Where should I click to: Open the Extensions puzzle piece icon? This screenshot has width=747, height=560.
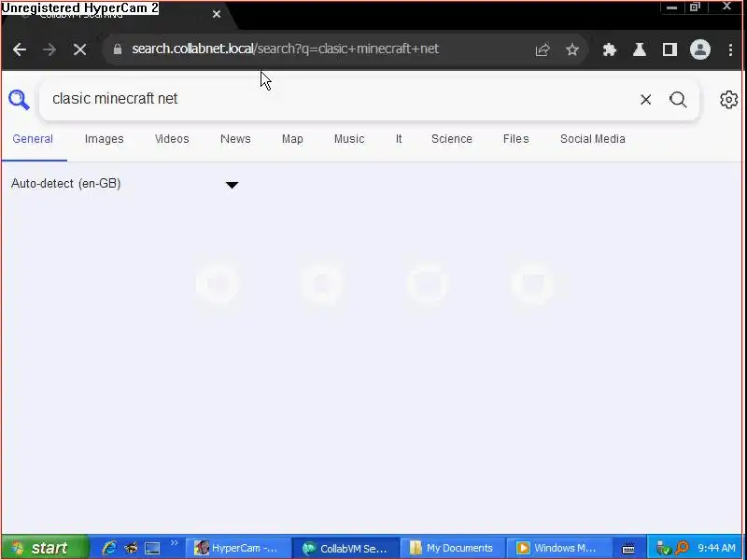click(610, 49)
